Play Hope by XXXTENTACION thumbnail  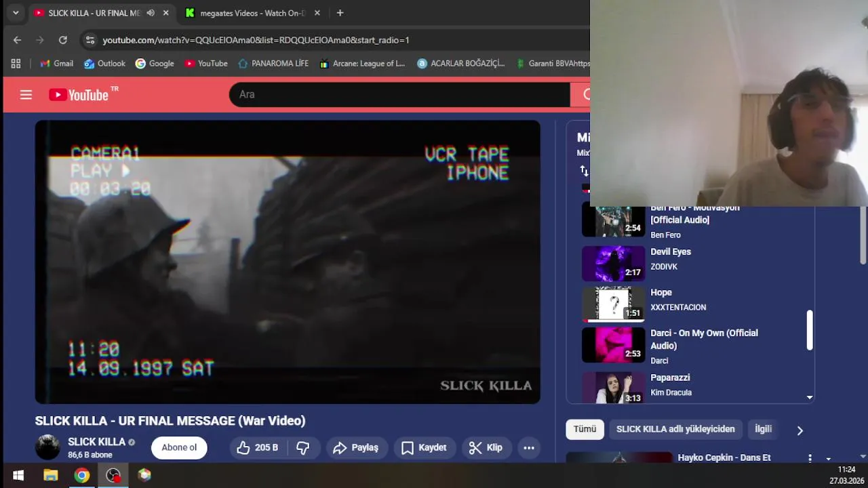pyautogui.click(x=614, y=304)
